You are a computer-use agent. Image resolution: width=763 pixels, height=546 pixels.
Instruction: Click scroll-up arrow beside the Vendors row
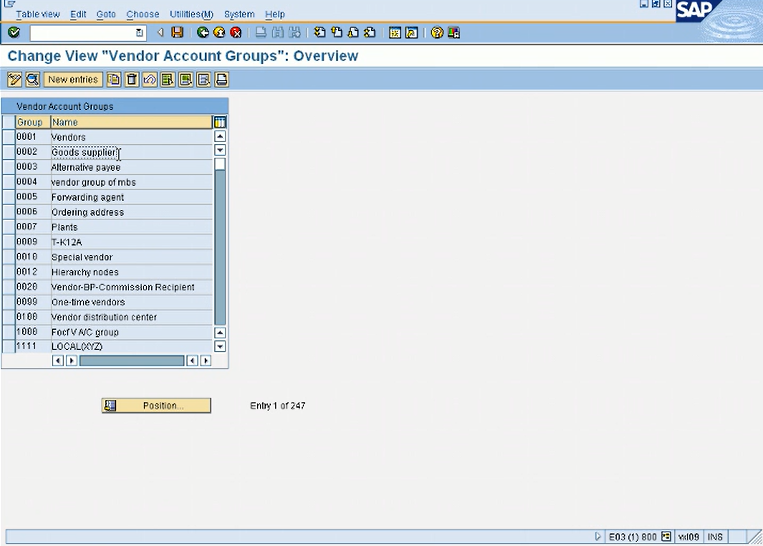[x=220, y=137]
